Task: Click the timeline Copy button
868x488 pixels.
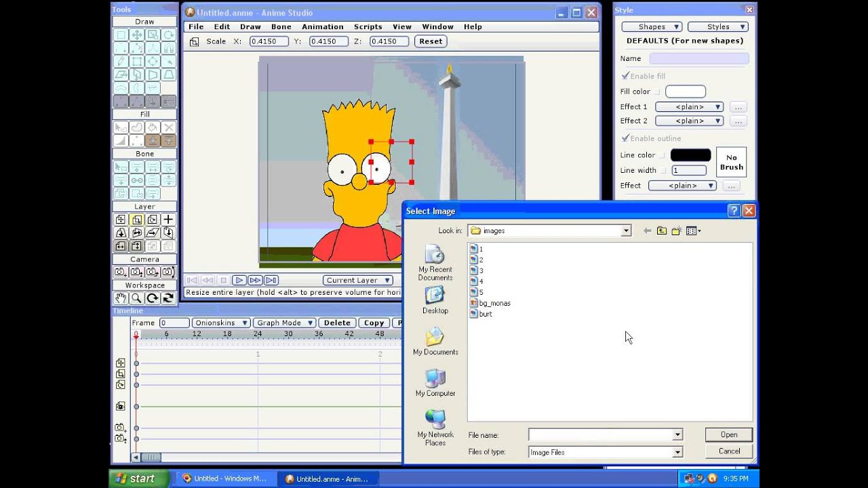Action: pyautogui.click(x=374, y=323)
